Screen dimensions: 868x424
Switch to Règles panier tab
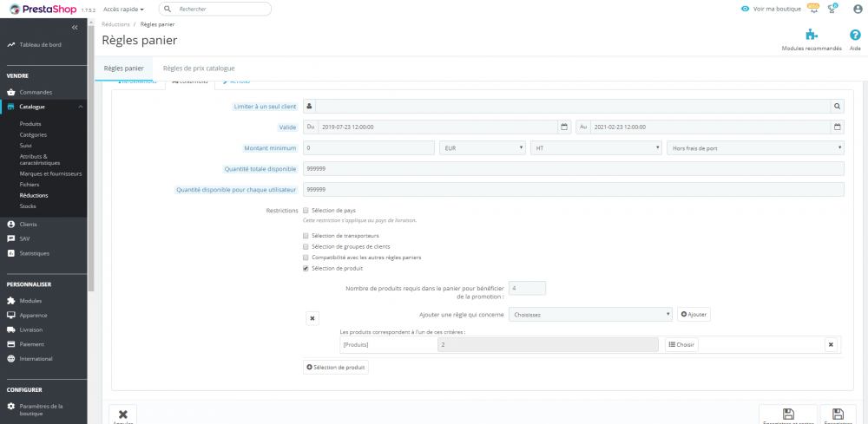point(123,68)
